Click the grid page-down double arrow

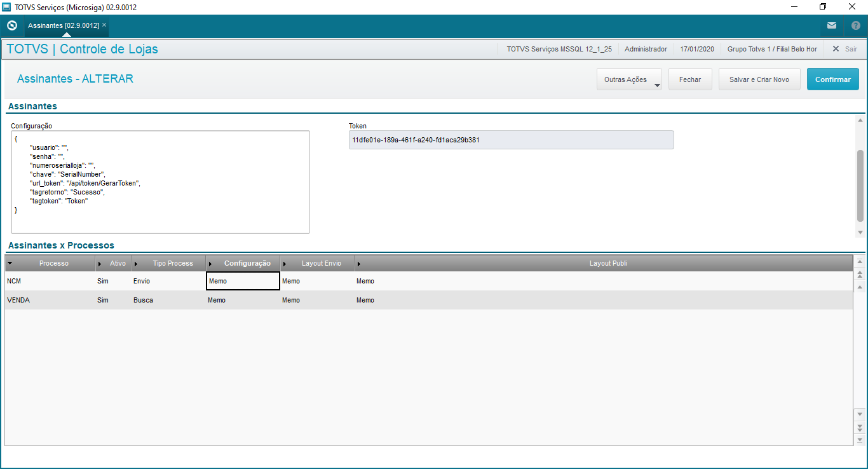tap(860, 426)
